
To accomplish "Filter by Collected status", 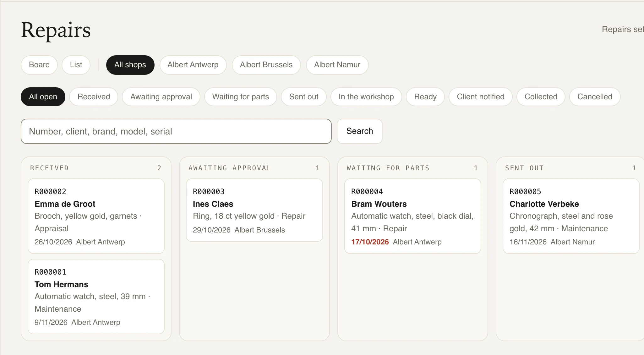I will pyautogui.click(x=541, y=97).
